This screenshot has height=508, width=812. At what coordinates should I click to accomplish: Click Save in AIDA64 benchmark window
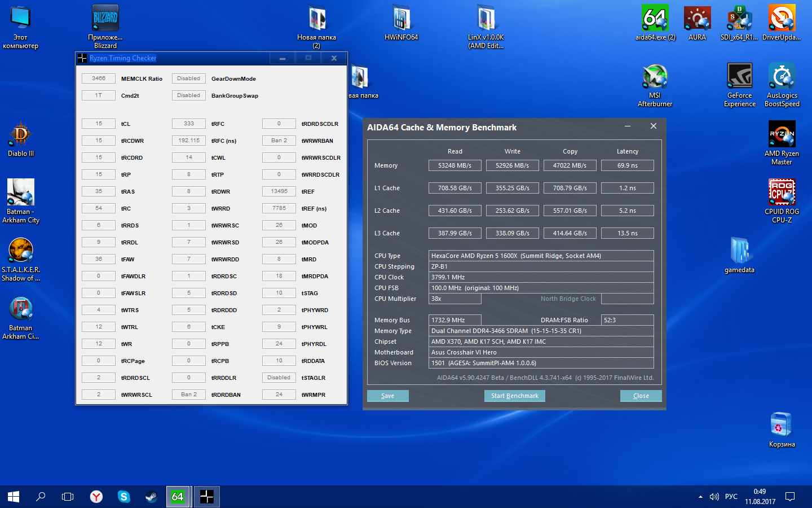pos(388,396)
